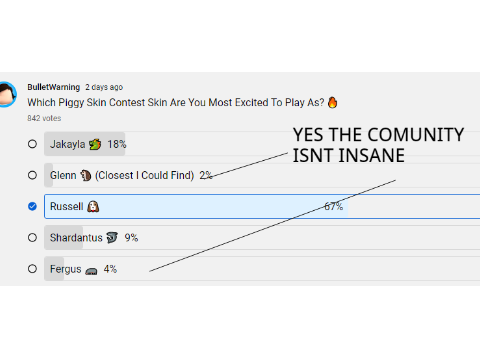480x360 pixels.
Task: Click the fire emoji in poll question
Action: pyautogui.click(x=332, y=102)
